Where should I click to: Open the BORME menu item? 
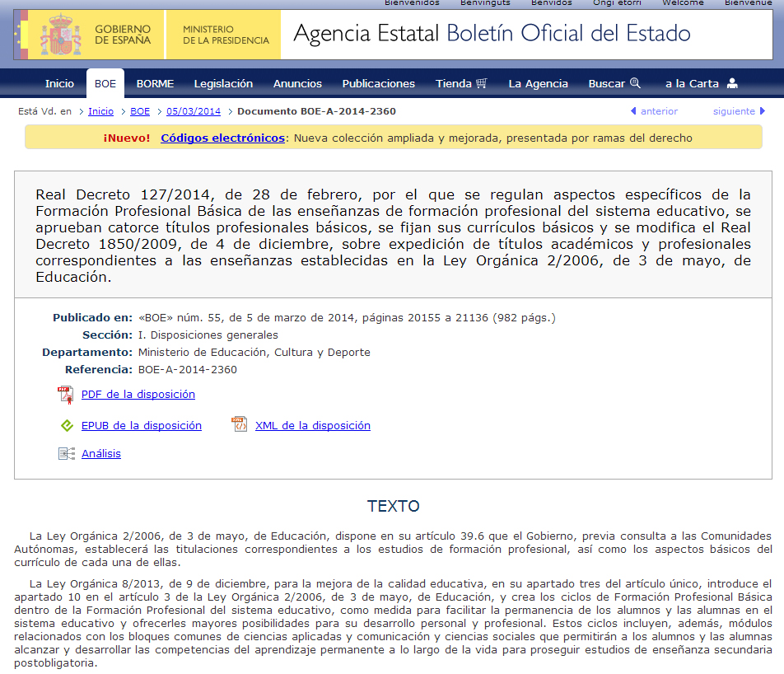155,83
